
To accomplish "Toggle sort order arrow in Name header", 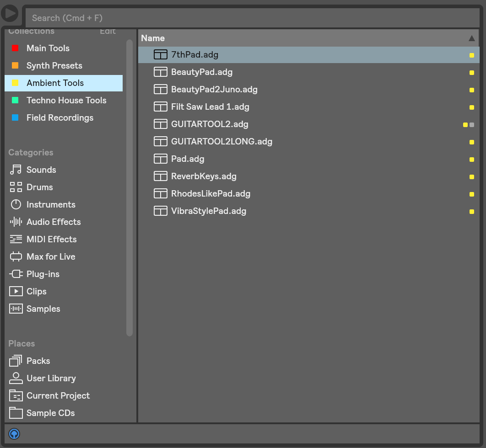I will pos(471,38).
